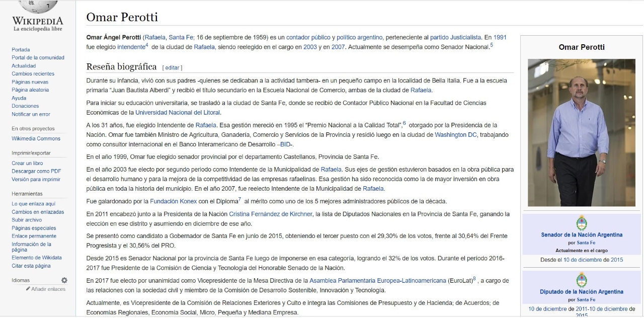Follow the Fundación Konex link
644x318 pixels.
tap(173, 201)
